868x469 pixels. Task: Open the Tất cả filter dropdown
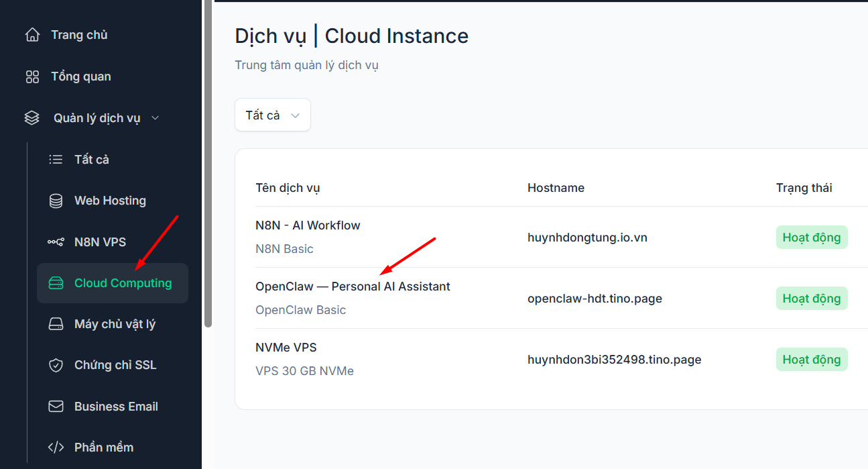(x=272, y=115)
